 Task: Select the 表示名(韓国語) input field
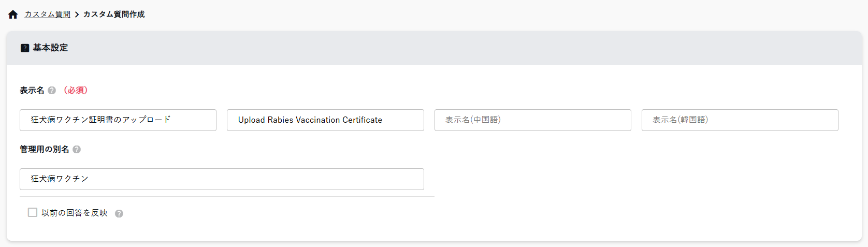[x=740, y=120]
